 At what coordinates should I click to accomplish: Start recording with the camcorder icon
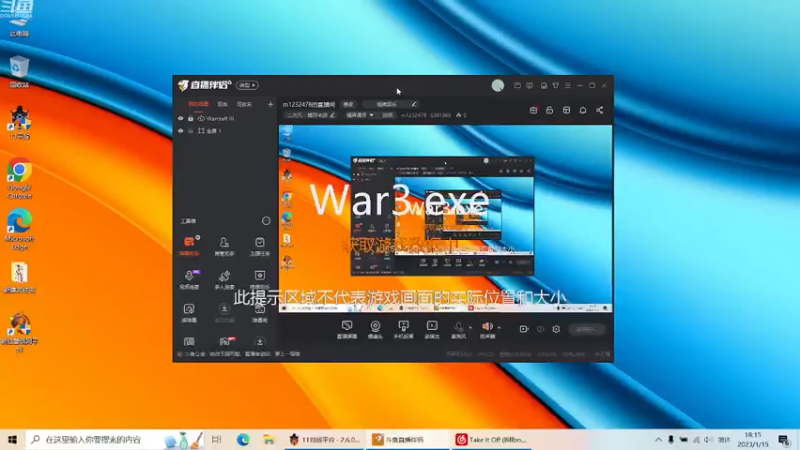(523, 329)
